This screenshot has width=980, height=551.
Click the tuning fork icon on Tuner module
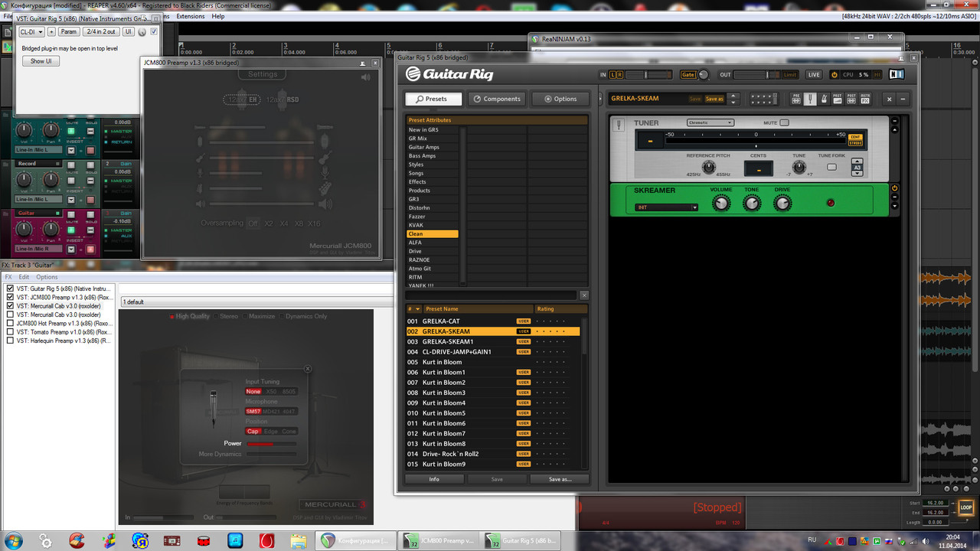(x=619, y=125)
